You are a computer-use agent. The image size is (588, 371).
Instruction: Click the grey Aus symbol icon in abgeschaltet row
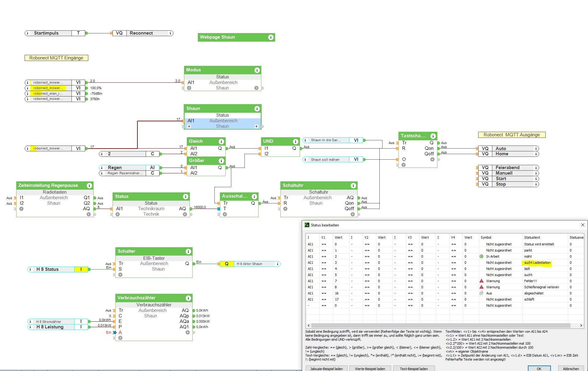(x=482, y=293)
